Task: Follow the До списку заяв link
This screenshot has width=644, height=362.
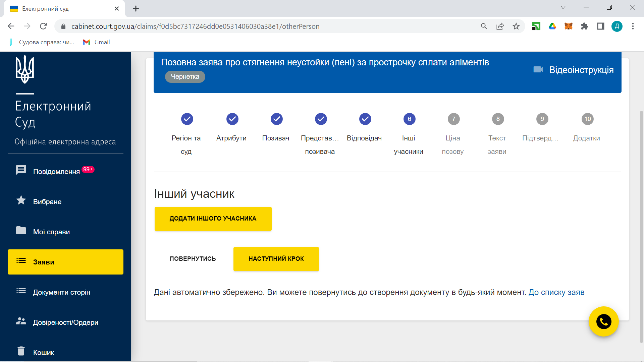Action: [x=556, y=292]
